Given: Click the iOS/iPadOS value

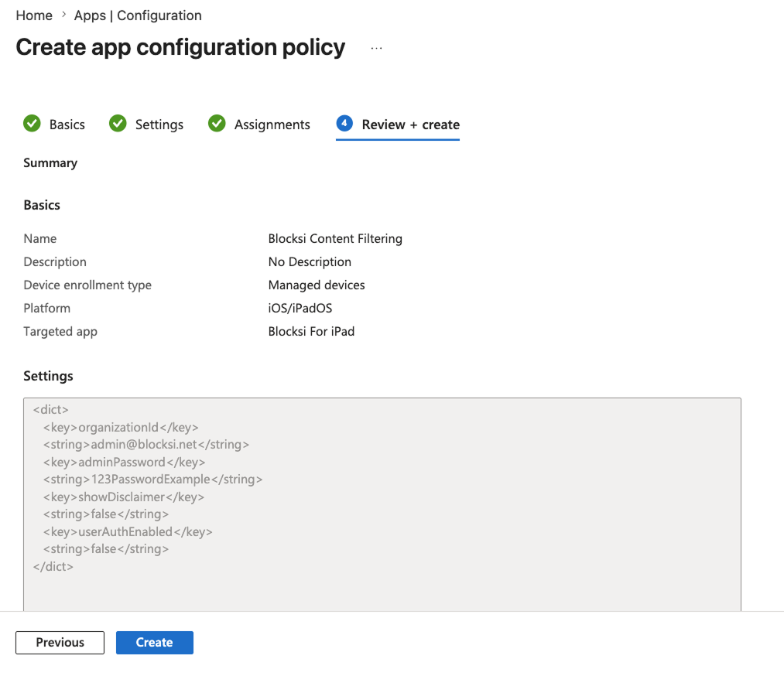Looking at the screenshot, I should [x=300, y=309].
